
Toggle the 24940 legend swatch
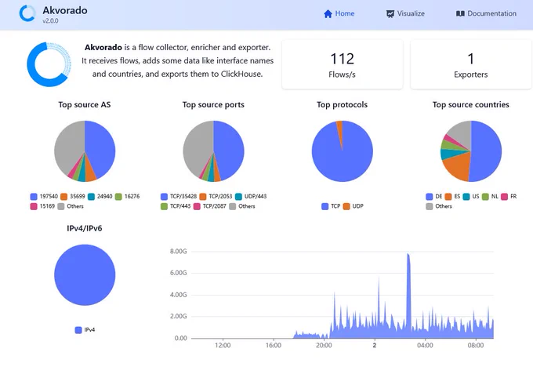(x=91, y=197)
